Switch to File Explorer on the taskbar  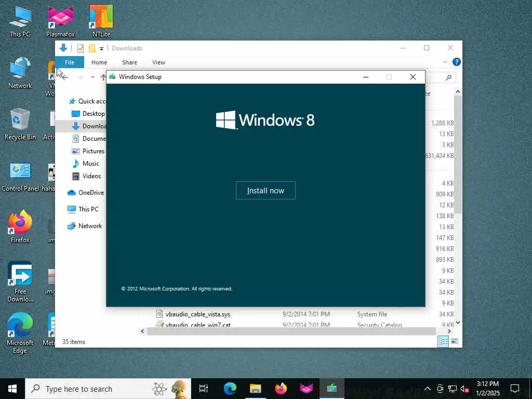tap(256, 389)
